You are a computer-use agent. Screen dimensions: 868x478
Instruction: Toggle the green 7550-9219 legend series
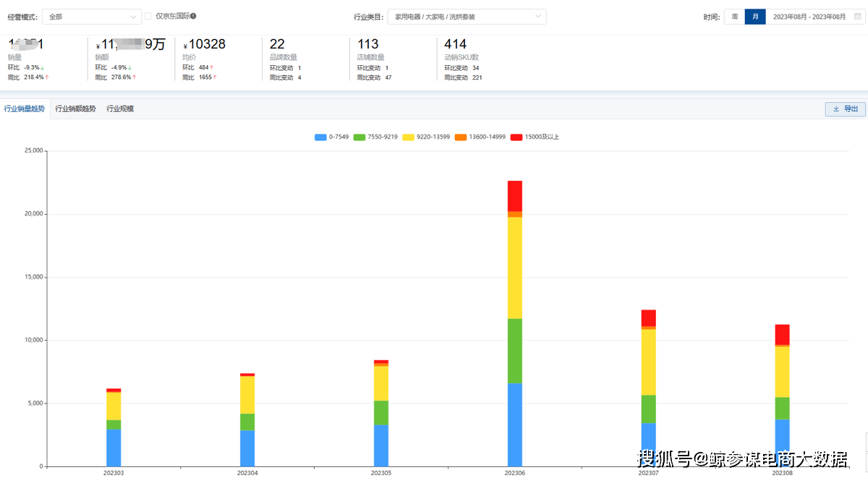[359, 137]
